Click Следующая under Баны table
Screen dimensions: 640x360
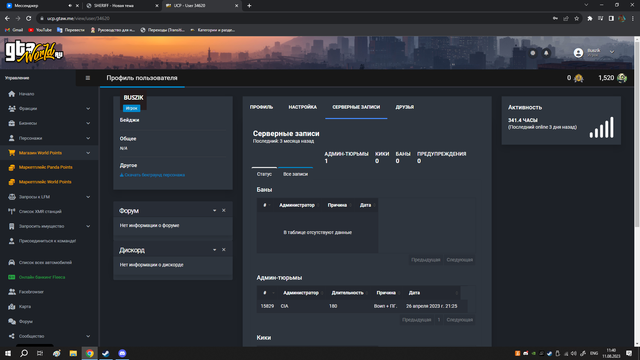pos(460,260)
